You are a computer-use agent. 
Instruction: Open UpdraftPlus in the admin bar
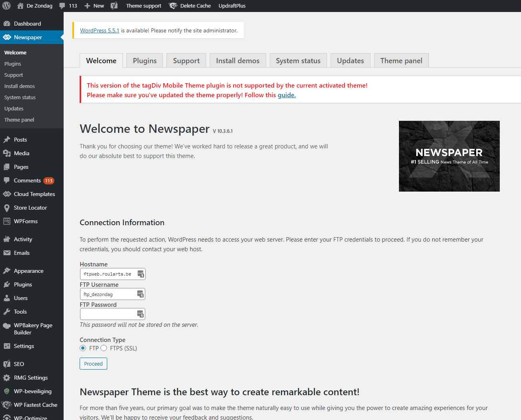[232, 6]
